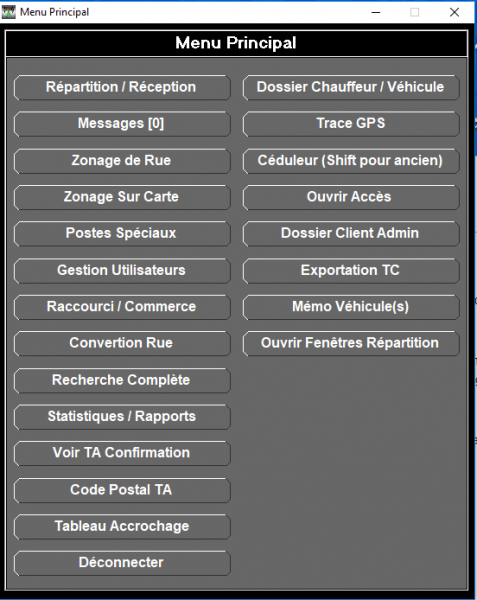
Task: Open Raccourci / Commerce
Action: pyautogui.click(x=122, y=307)
